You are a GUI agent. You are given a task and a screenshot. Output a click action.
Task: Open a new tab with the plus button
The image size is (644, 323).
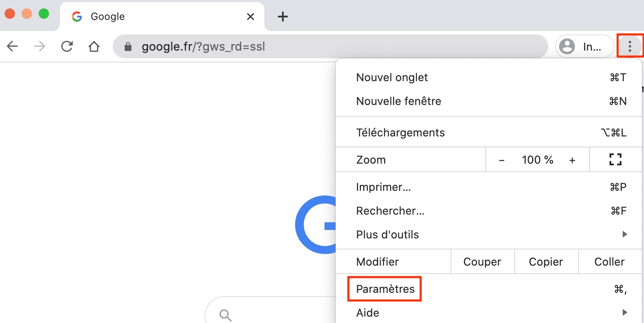click(x=282, y=16)
